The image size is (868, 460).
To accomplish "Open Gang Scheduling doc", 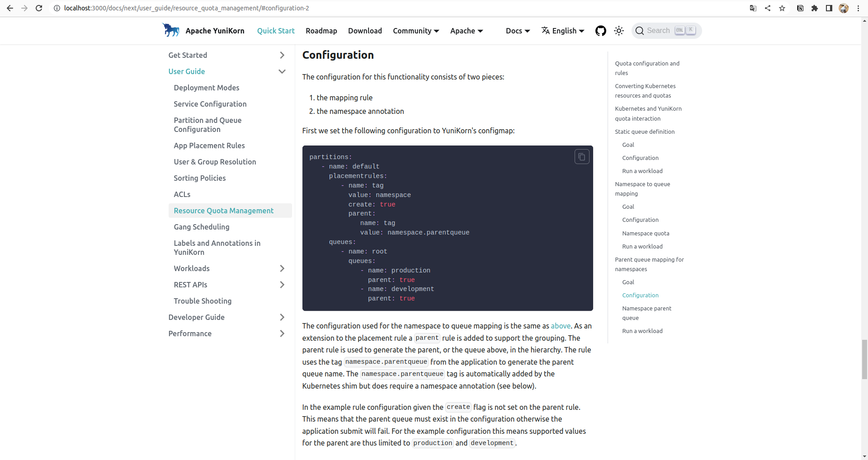I will pyautogui.click(x=202, y=227).
